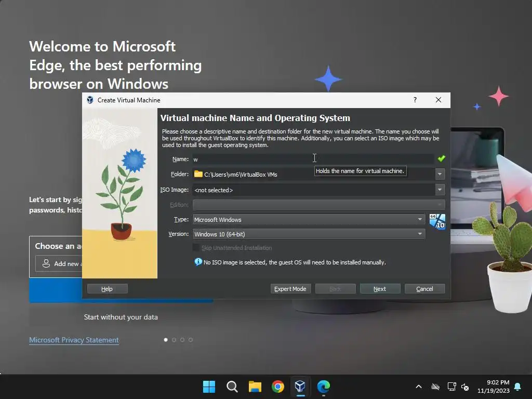Switch to Microsoft Edge on the taskbar
This screenshot has width=532, height=399.
point(323,387)
